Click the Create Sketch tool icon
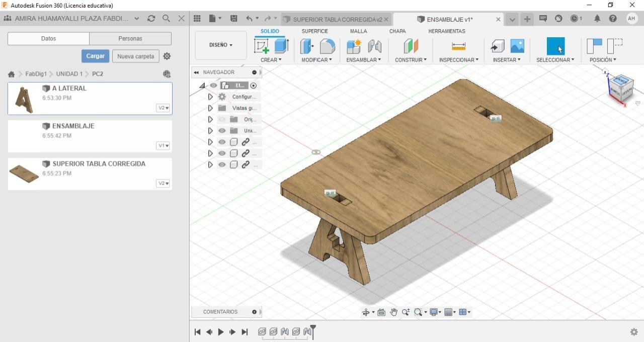The width and height of the screenshot is (644, 342). tap(262, 46)
